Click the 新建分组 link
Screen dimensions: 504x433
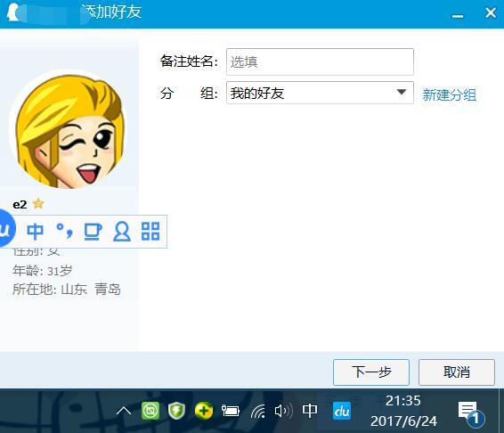coord(449,95)
